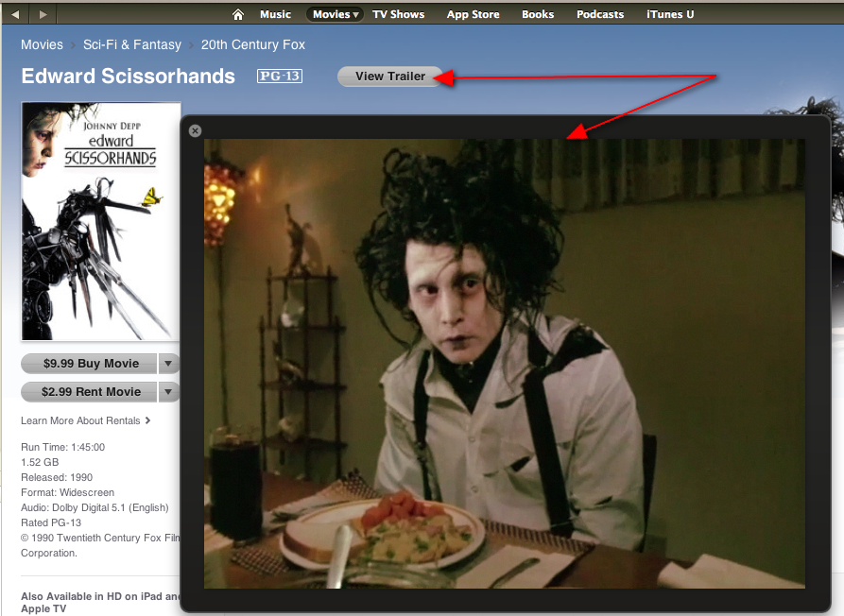Select the Rated PG-13 info text
The width and height of the screenshot is (844, 616).
(51, 522)
